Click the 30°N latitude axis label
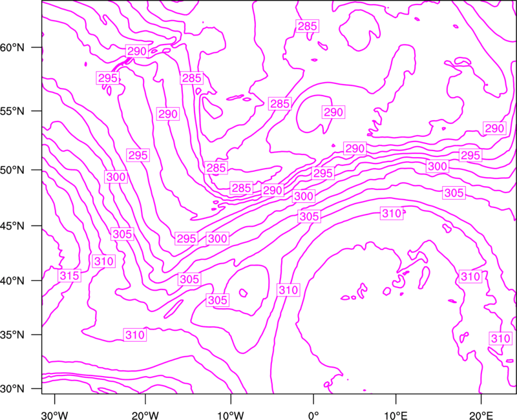This screenshot has width=517, height=420. point(12,389)
